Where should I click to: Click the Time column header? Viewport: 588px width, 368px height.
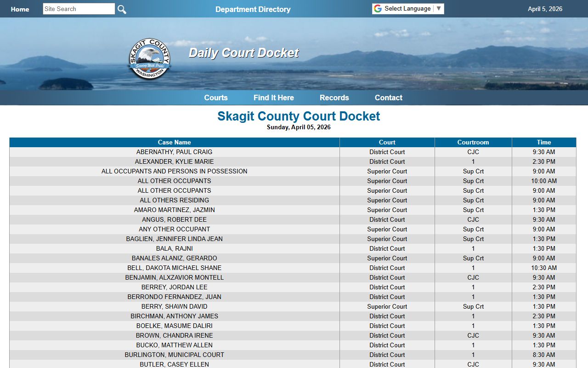544,143
